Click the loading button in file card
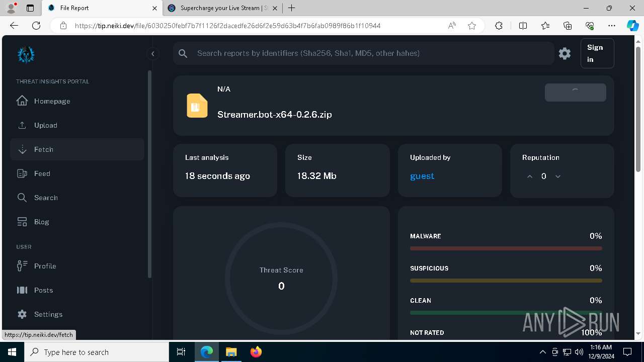Screen dimensions: 644x362 [575, 93]
